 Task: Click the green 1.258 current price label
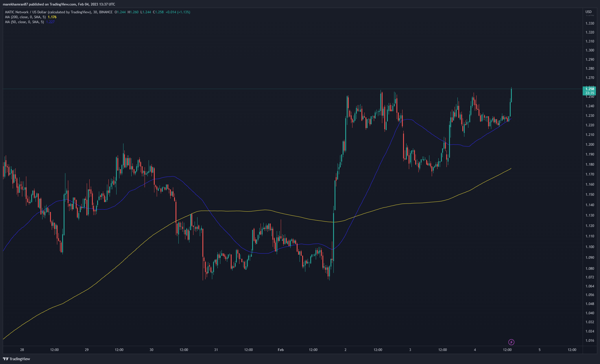coord(590,89)
